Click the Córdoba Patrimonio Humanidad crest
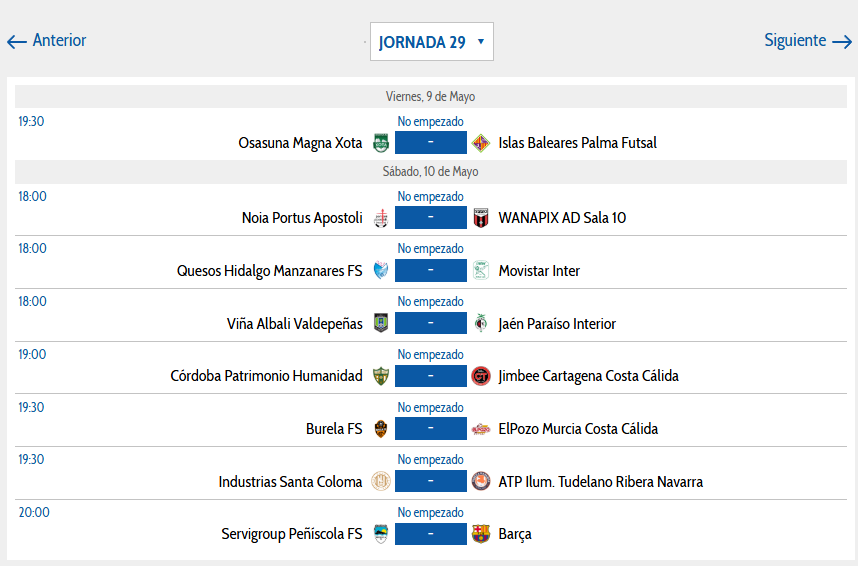 381,376
